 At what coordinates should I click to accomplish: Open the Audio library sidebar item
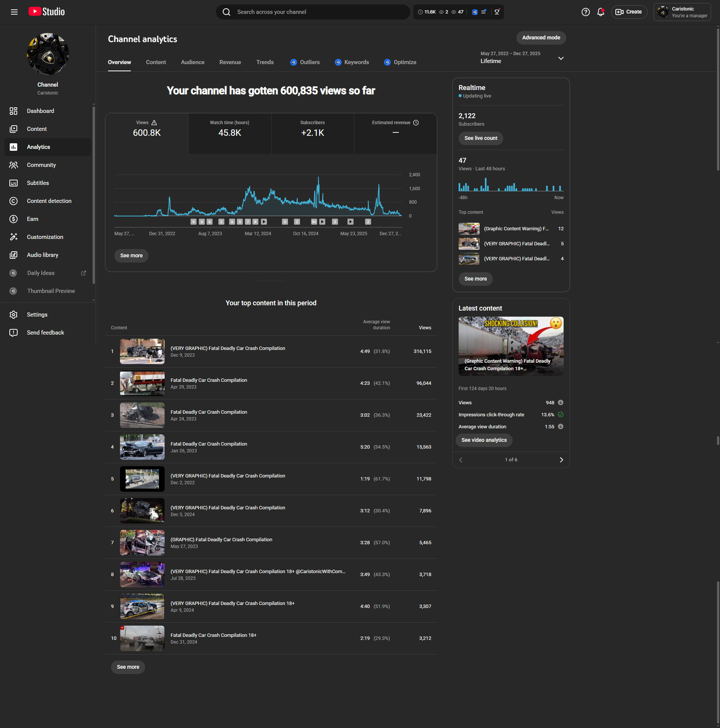pyautogui.click(x=42, y=255)
